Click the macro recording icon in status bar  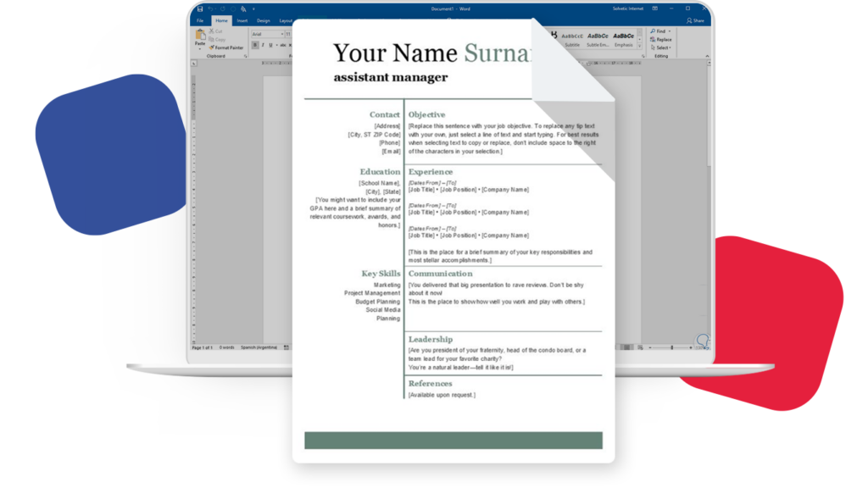[287, 347]
